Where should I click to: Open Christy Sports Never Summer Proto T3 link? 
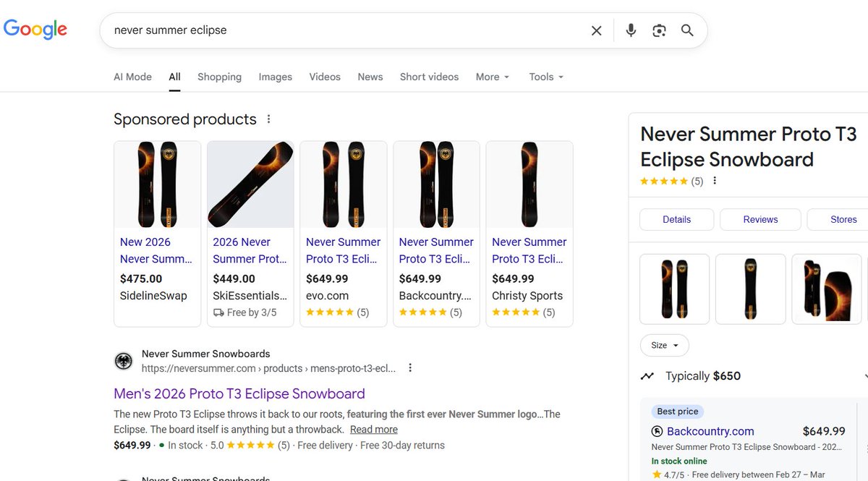pyautogui.click(x=529, y=250)
